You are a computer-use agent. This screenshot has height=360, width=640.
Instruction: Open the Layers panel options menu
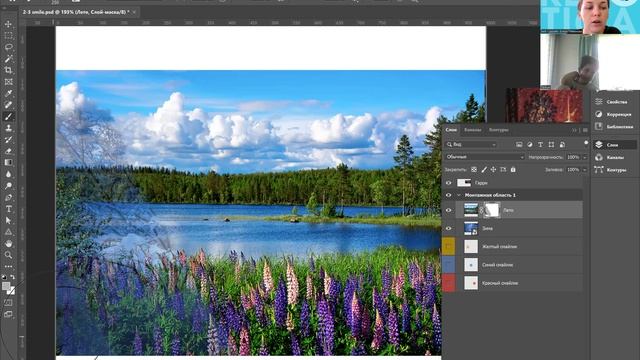coord(585,130)
